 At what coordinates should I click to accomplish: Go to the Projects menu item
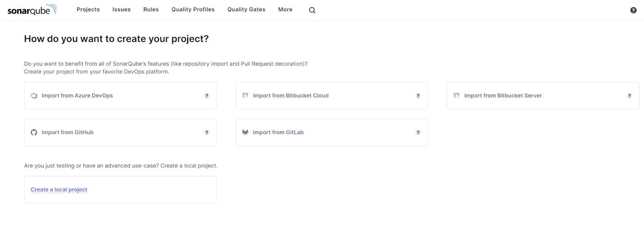[88, 10]
